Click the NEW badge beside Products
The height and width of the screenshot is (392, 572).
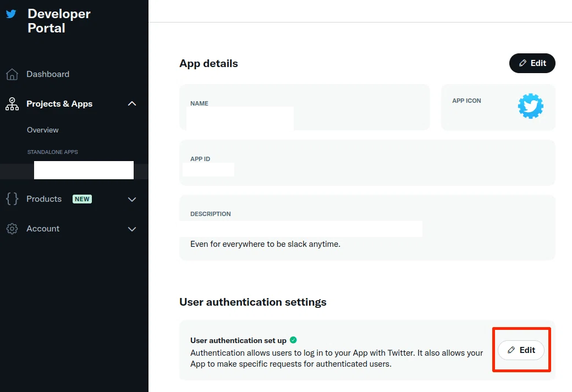coord(82,199)
